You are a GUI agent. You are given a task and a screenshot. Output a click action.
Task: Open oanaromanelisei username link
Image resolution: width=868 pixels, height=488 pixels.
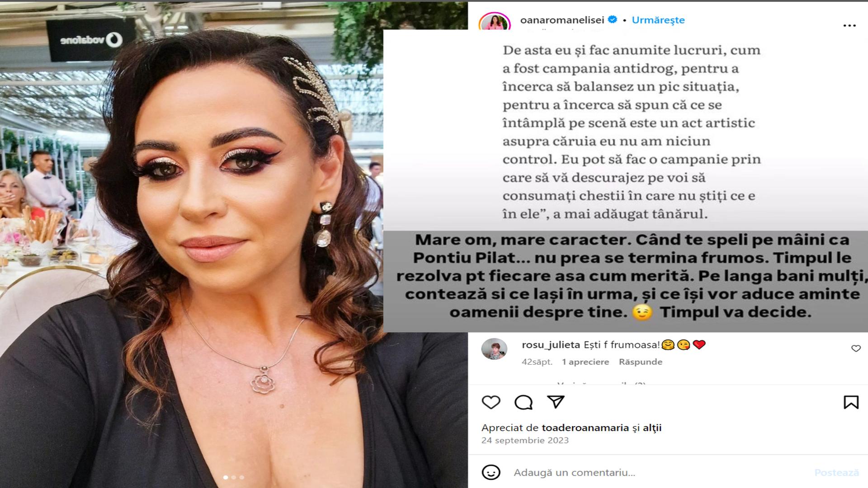pyautogui.click(x=562, y=20)
